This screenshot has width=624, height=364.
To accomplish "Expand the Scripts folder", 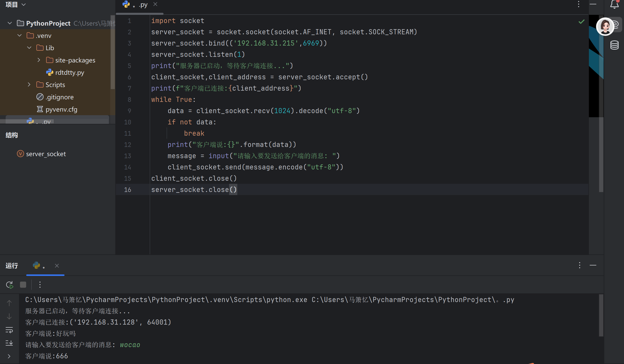I will [29, 85].
